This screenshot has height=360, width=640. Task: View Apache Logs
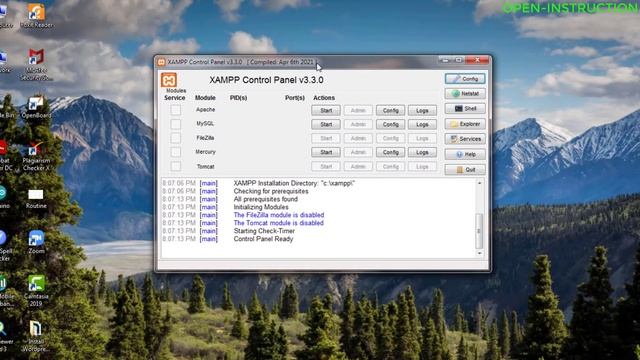(422, 110)
